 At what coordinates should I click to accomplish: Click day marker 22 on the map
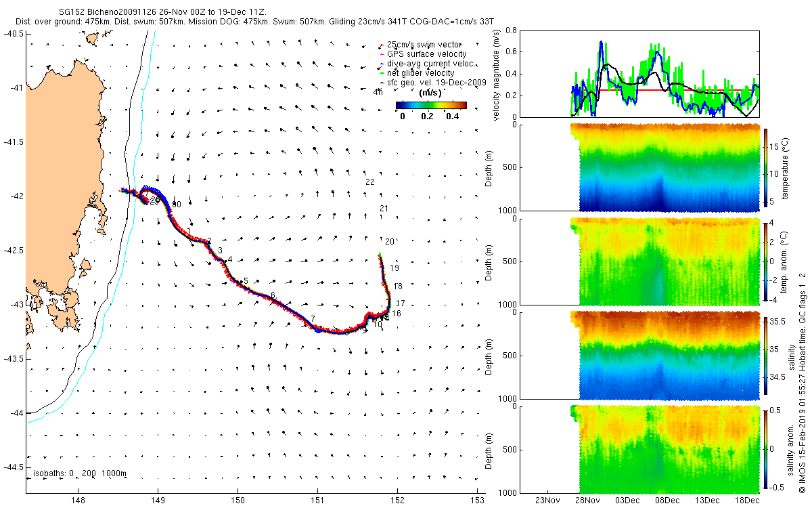tap(370, 182)
